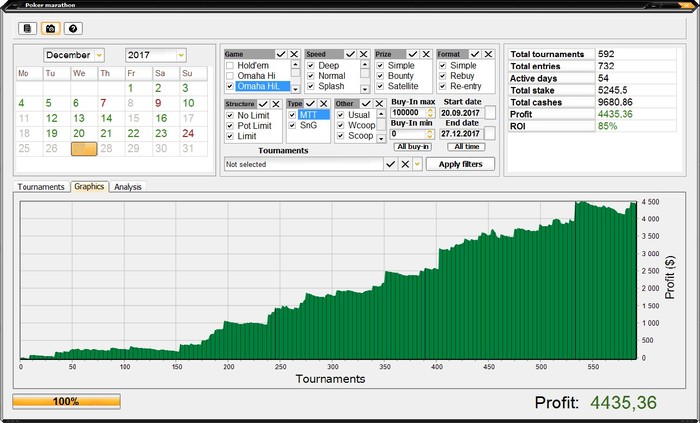The height and width of the screenshot is (423, 700).
Task: Adjust Buy-In max spinner arrows
Action: tap(430, 113)
